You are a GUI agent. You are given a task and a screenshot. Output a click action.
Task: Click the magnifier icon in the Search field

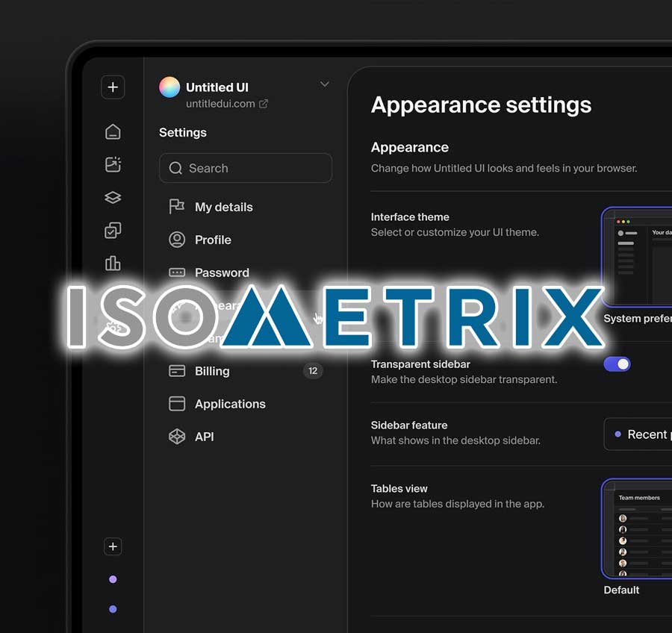175,168
